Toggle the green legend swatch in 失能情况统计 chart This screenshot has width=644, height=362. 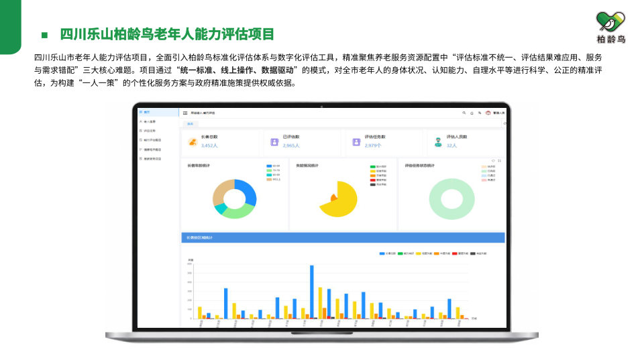point(373,167)
